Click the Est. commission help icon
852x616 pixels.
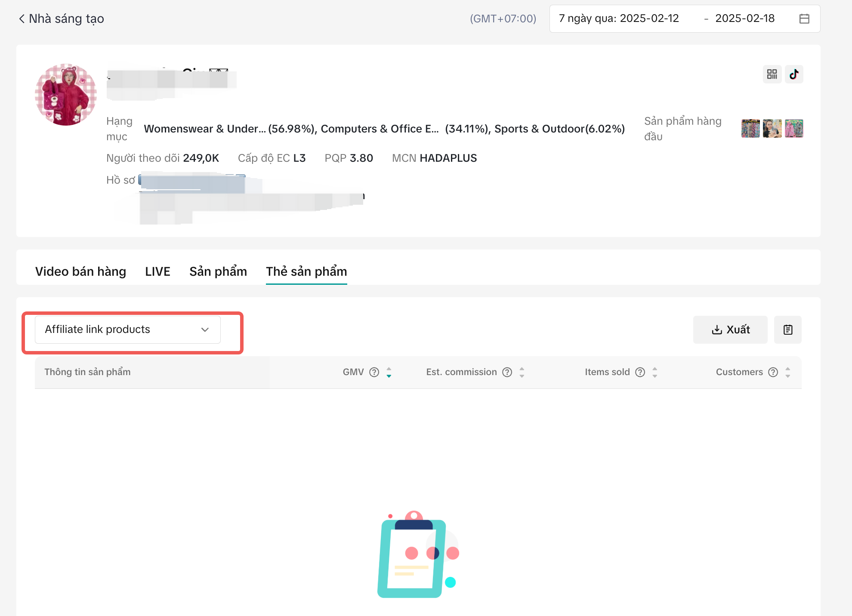coord(507,372)
